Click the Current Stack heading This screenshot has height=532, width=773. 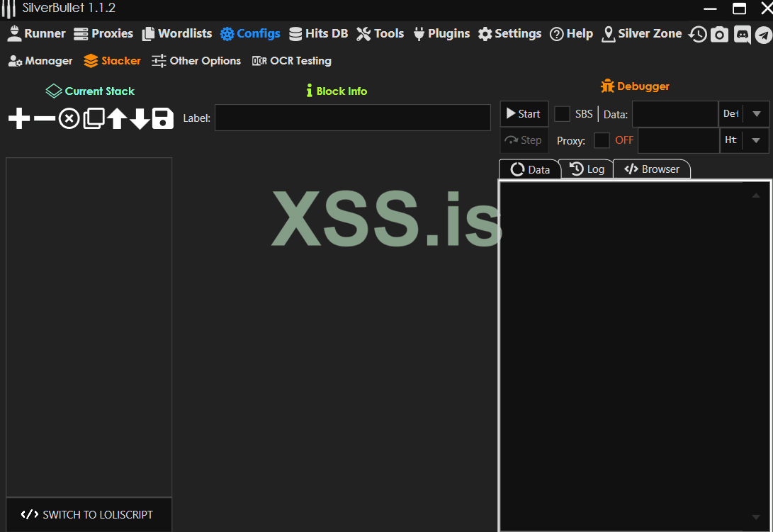tap(90, 91)
